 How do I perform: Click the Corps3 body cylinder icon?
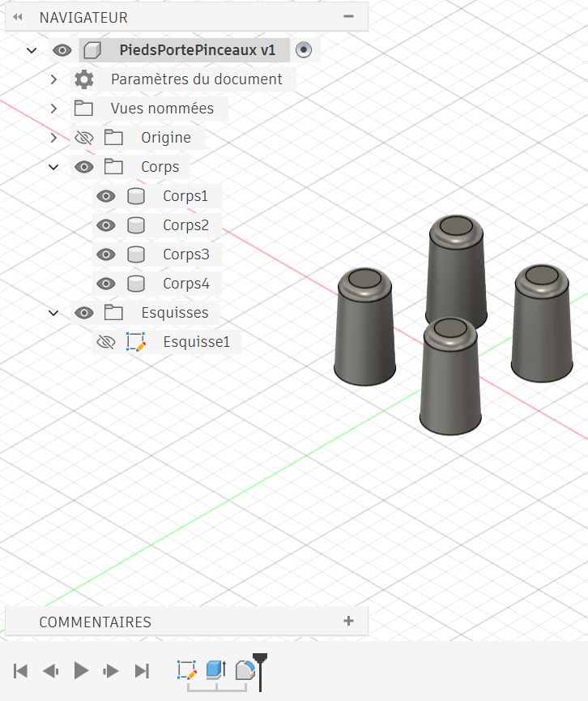[x=136, y=254]
